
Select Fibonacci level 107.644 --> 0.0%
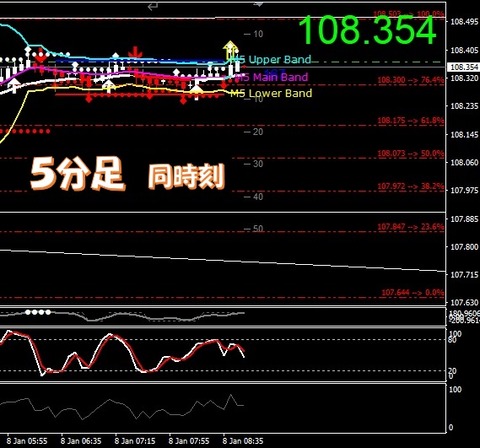tap(413, 293)
